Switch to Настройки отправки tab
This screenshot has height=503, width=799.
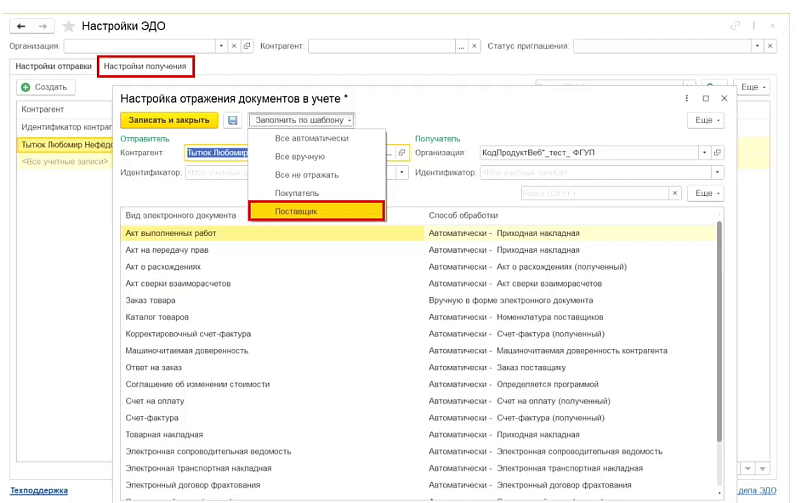tap(54, 66)
